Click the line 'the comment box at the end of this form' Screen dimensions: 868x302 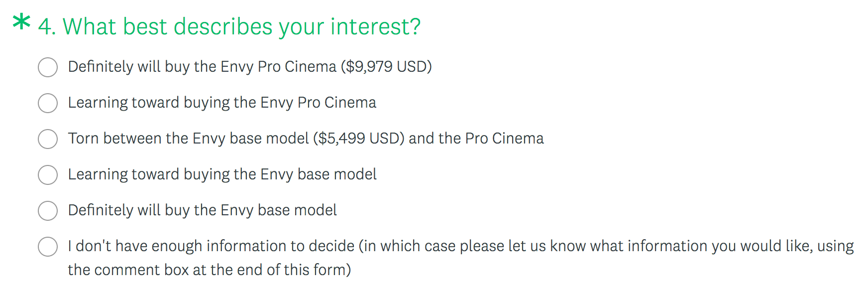point(209,270)
